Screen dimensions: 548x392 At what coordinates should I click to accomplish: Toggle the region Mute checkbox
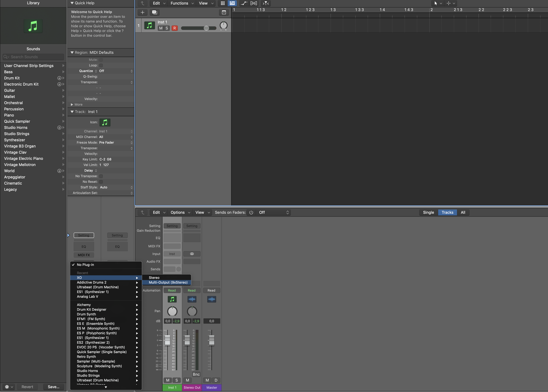click(x=101, y=60)
